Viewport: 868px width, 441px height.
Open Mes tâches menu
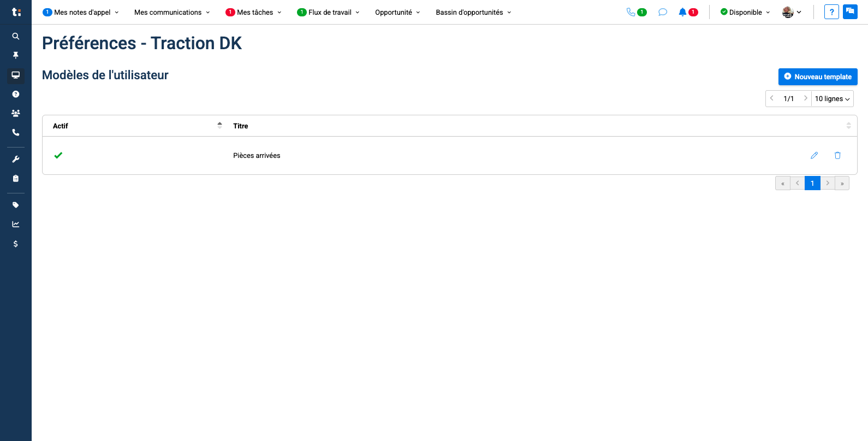pos(254,12)
